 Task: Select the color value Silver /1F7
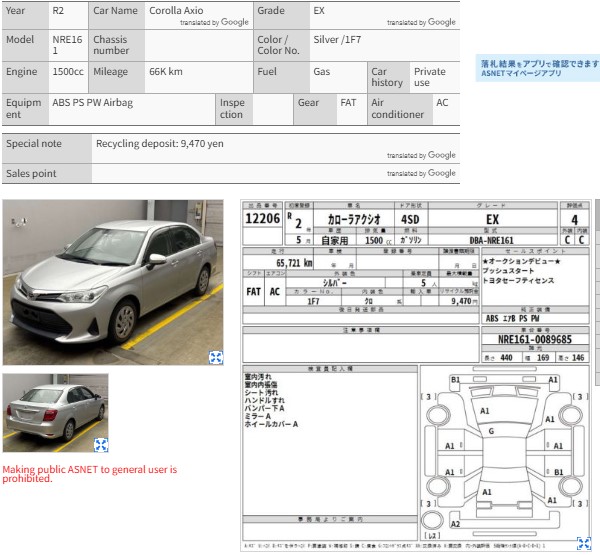337,39
